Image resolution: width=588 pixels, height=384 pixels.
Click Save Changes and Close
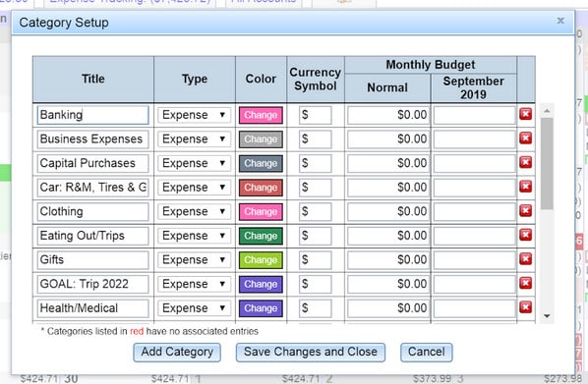click(311, 353)
